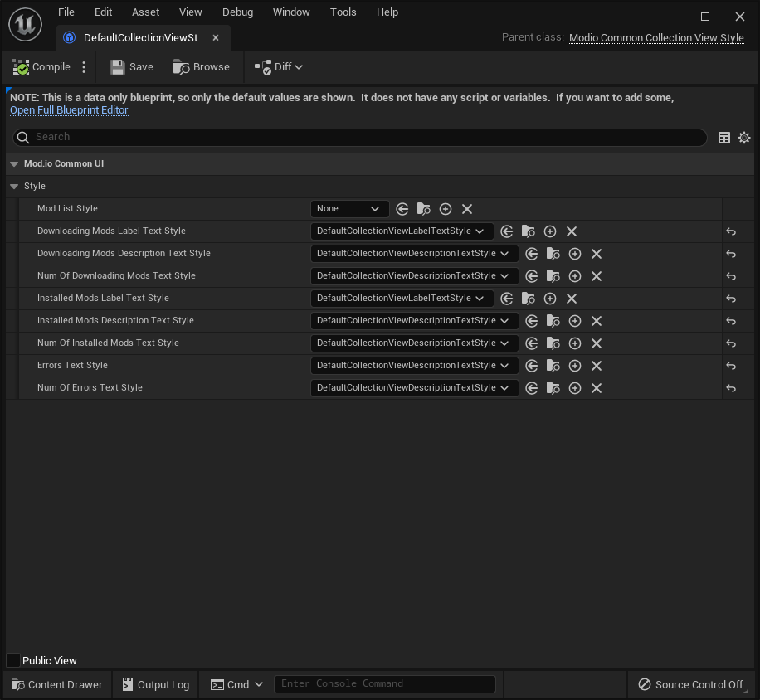This screenshot has width=760, height=700.
Task: Collapse the Style section
Action: tap(14, 187)
